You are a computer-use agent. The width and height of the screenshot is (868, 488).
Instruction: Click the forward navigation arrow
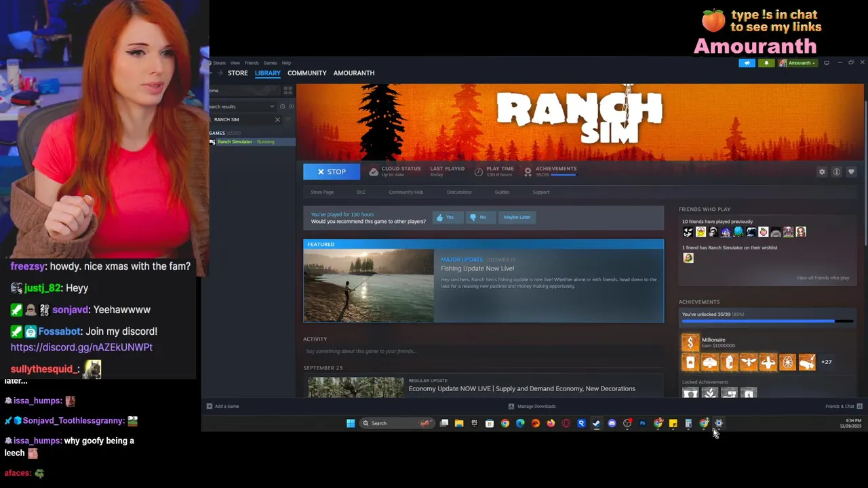220,73
